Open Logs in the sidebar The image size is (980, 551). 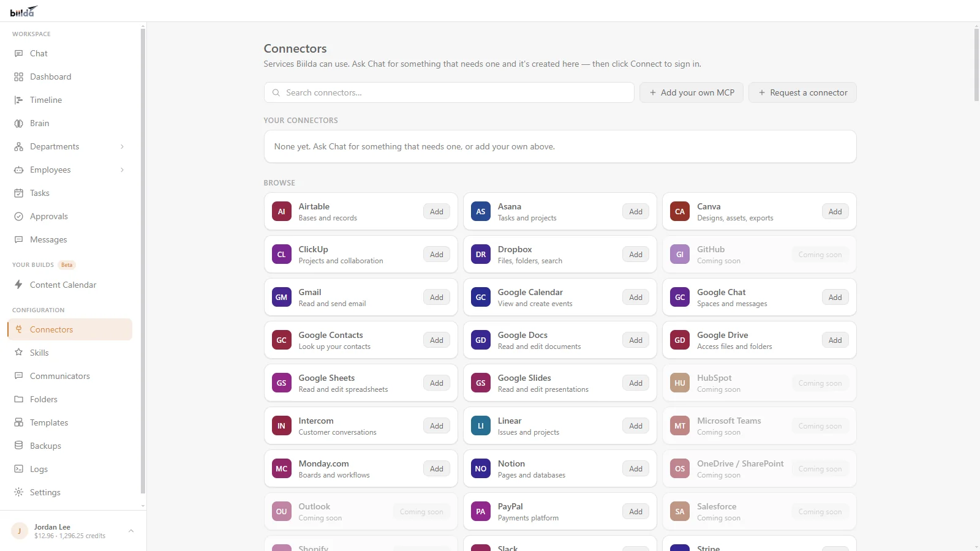pyautogui.click(x=70, y=469)
